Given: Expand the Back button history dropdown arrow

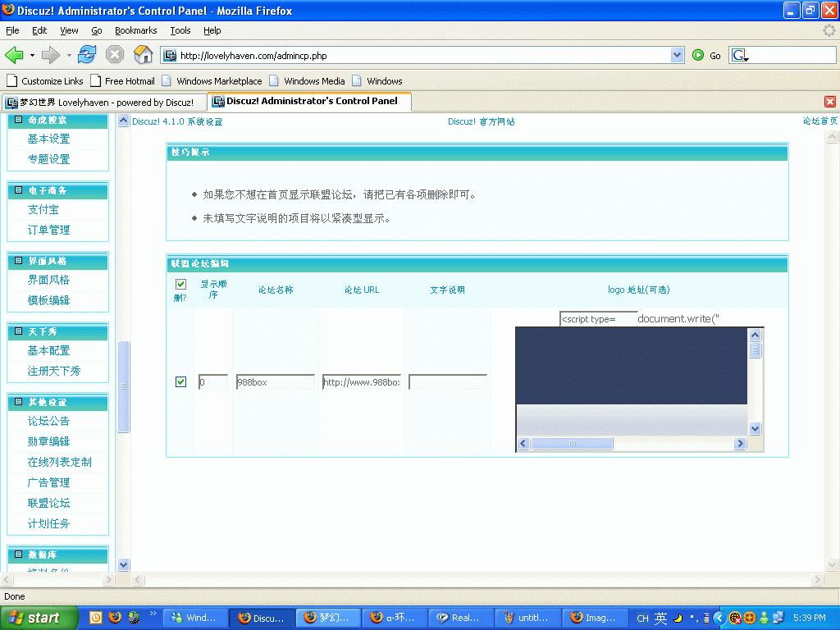Looking at the screenshot, I should click(x=32, y=55).
